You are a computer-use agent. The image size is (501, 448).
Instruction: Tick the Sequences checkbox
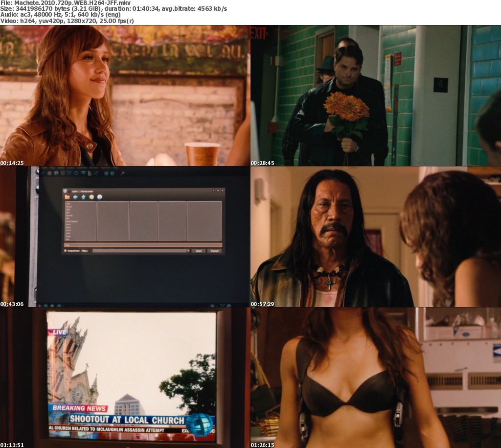[66, 251]
